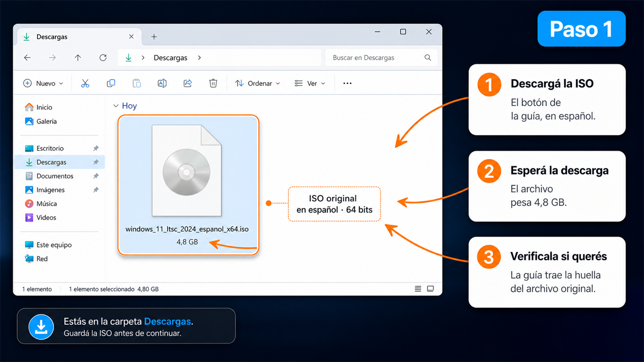Open the Ver view options dropdown
Image resolution: width=644 pixels, height=362 pixels.
pyautogui.click(x=310, y=83)
